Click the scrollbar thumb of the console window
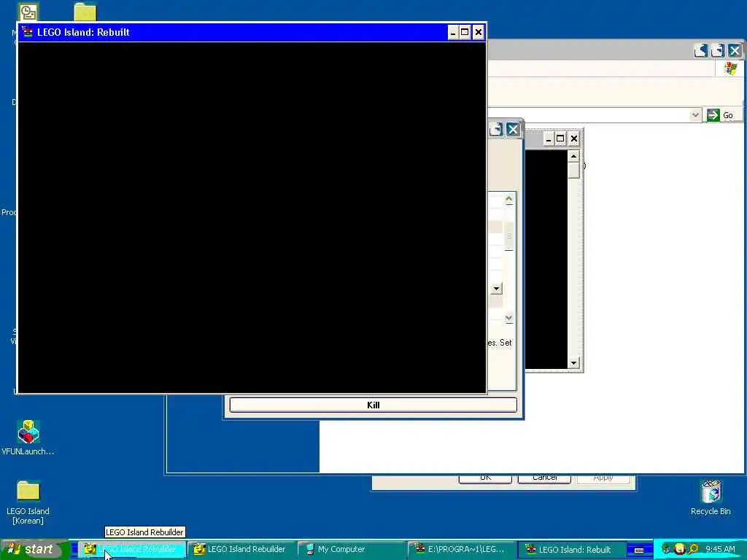Image resolution: width=747 pixels, height=560 pixels. pos(573,170)
